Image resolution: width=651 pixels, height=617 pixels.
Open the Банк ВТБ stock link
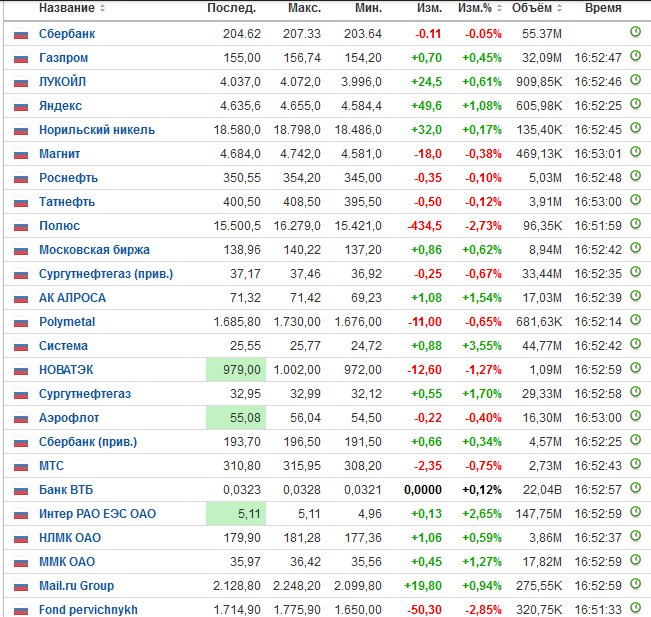pos(66,490)
